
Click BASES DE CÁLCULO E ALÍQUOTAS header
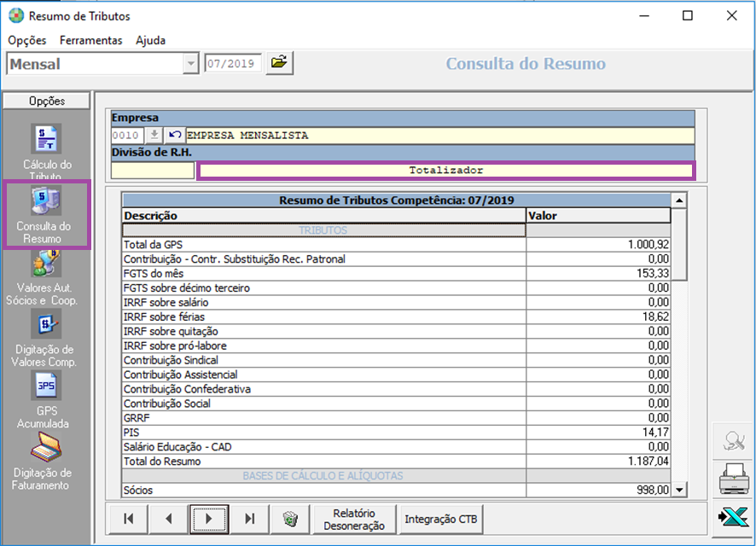pos(323,476)
